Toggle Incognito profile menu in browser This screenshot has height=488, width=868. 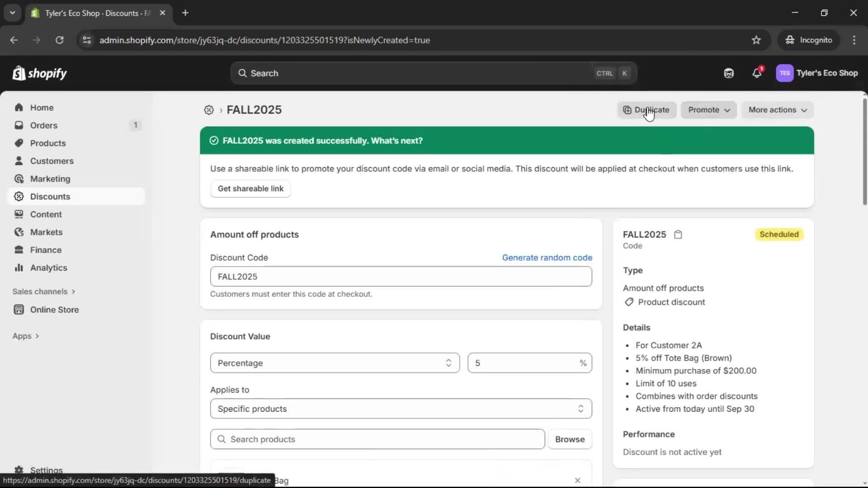click(x=809, y=40)
